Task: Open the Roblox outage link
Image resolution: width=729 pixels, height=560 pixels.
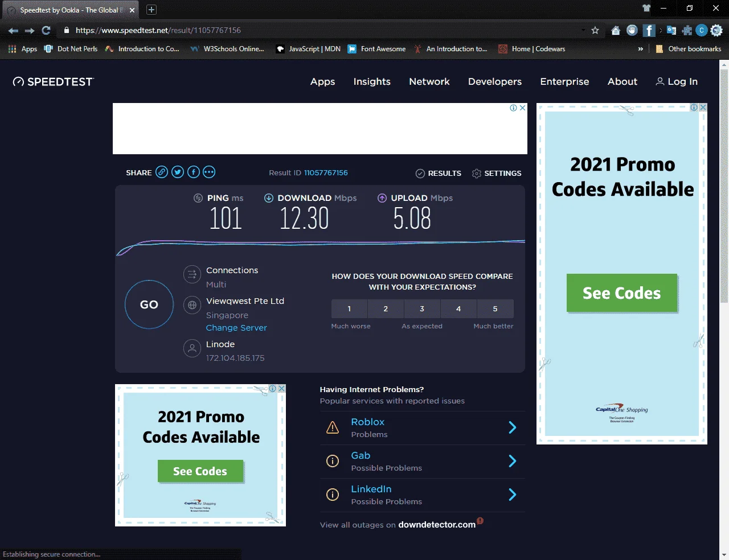Action: (368, 422)
